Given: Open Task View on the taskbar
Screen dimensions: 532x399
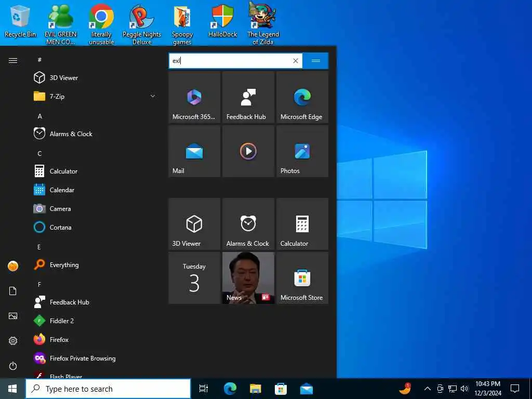Looking at the screenshot, I should pyautogui.click(x=204, y=389).
